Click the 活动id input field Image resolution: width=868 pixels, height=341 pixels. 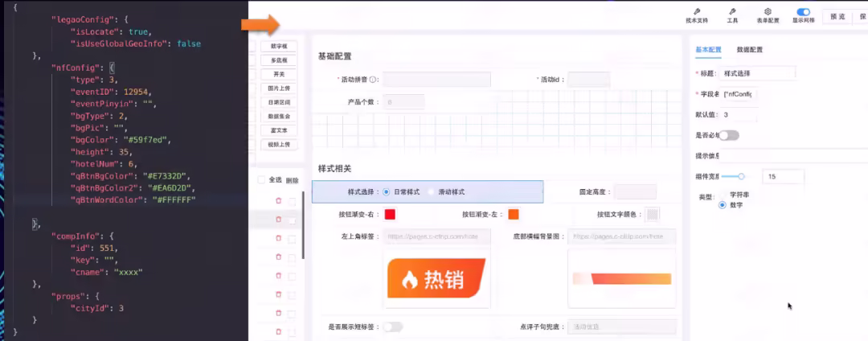coord(589,80)
